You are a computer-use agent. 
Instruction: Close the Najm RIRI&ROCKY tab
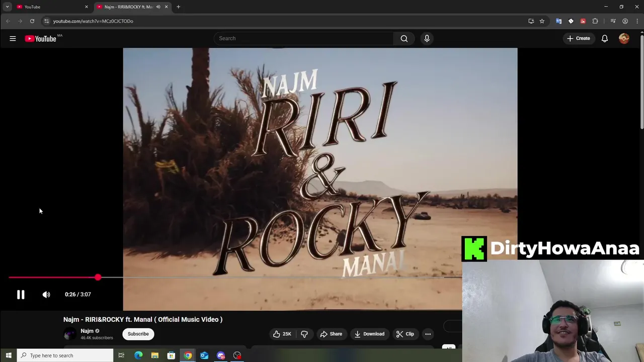167,7
